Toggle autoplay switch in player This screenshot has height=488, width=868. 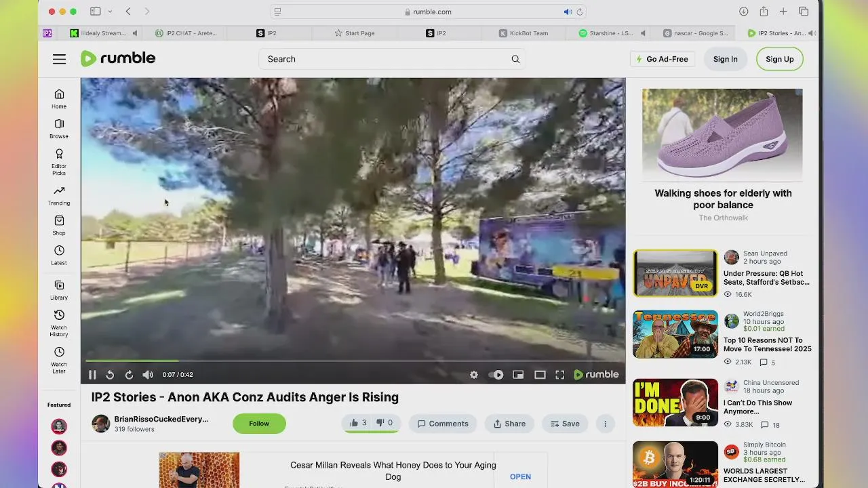496,375
